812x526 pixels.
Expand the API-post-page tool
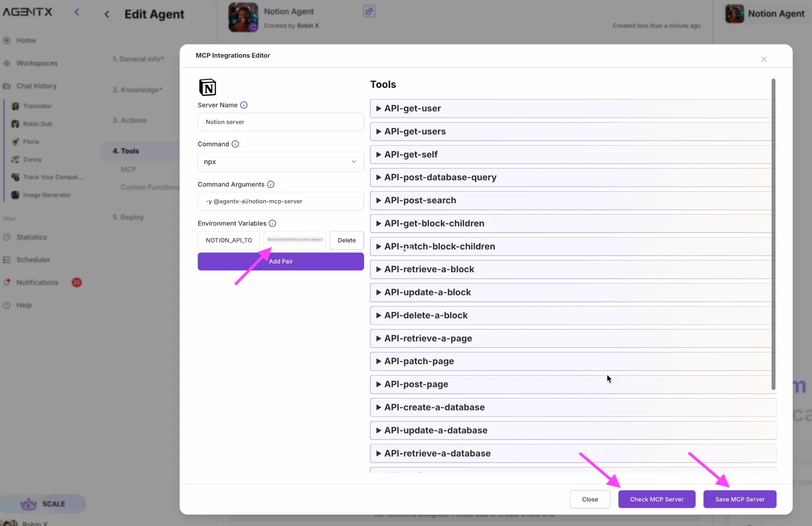573,384
